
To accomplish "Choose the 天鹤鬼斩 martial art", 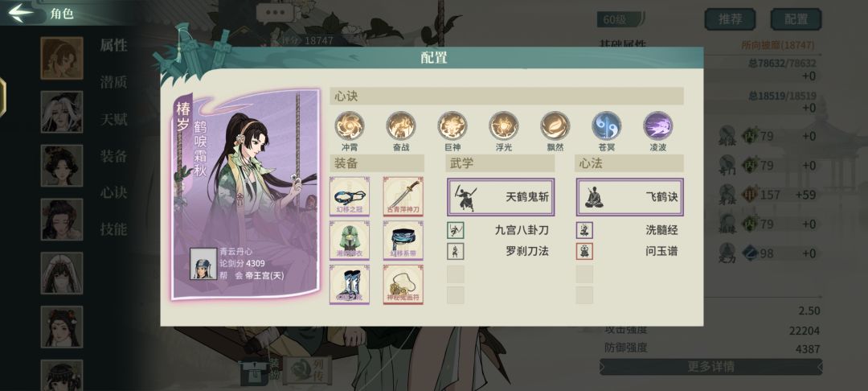I will [501, 196].
